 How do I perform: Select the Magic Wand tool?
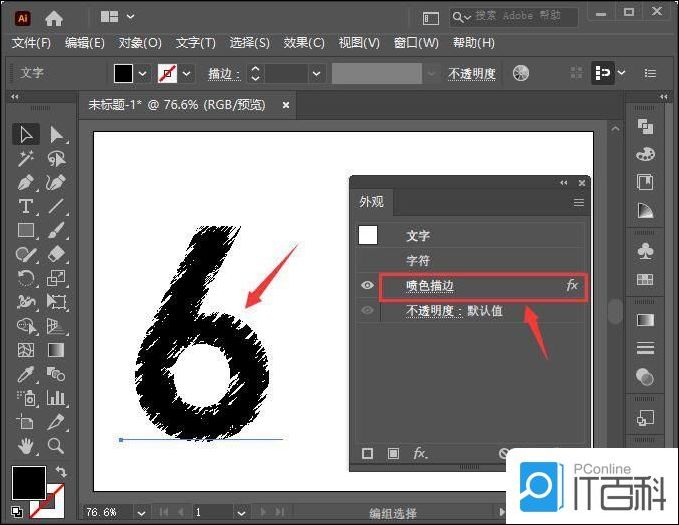pos(26,158)
